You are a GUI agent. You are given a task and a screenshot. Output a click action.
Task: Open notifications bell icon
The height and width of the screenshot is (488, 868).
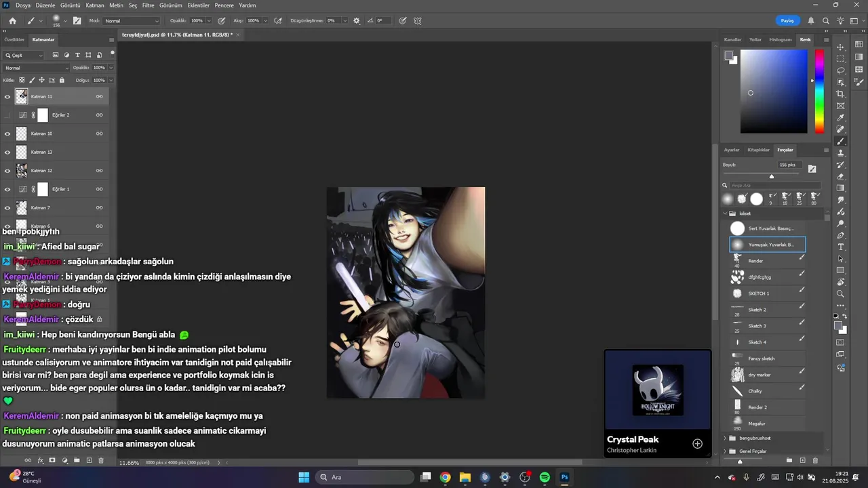[x=811, y=21]
